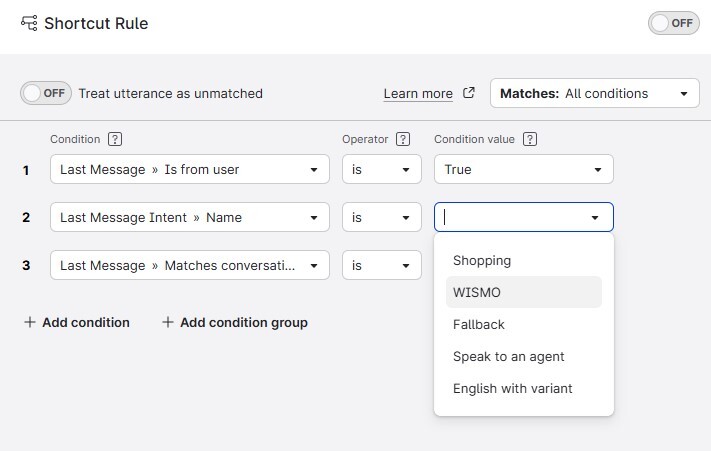This screenshot has height=451, width=711.
Task: Expand the Last Message Intent Name dropdown
Action: [x=189, y=217]
